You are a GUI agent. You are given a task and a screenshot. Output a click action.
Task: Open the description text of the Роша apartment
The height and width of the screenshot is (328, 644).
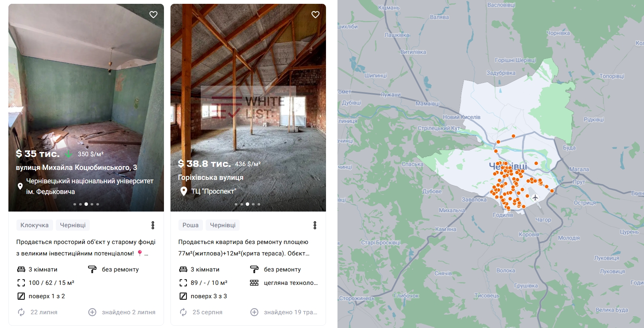pos(244,247)
